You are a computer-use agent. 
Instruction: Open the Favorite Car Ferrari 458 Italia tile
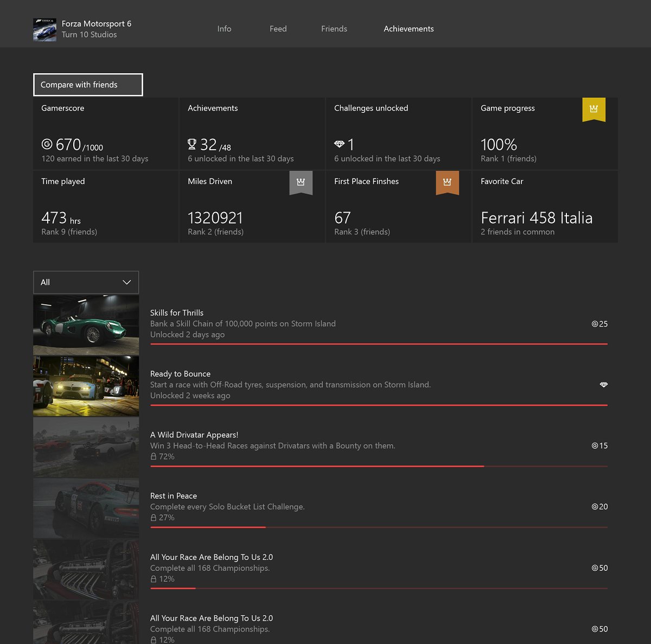545,207
